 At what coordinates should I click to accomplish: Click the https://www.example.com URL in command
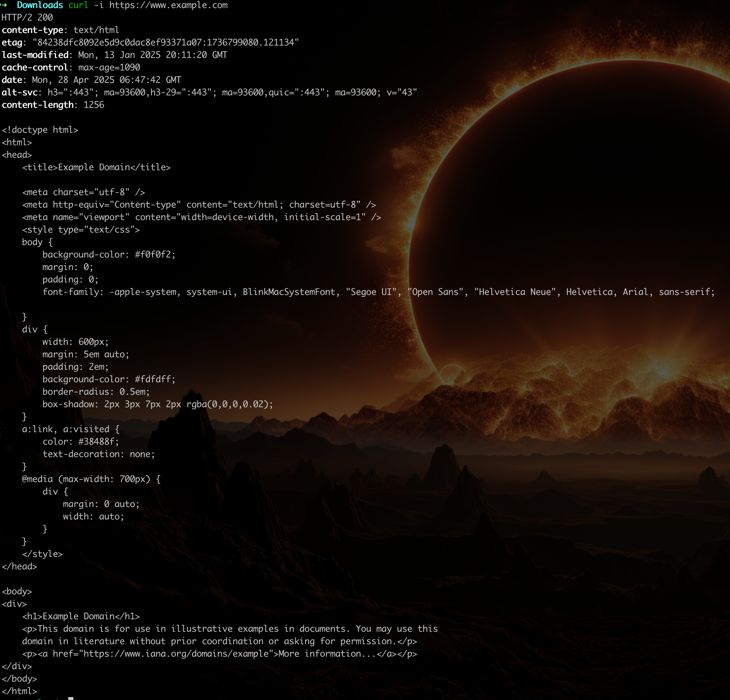168,5
